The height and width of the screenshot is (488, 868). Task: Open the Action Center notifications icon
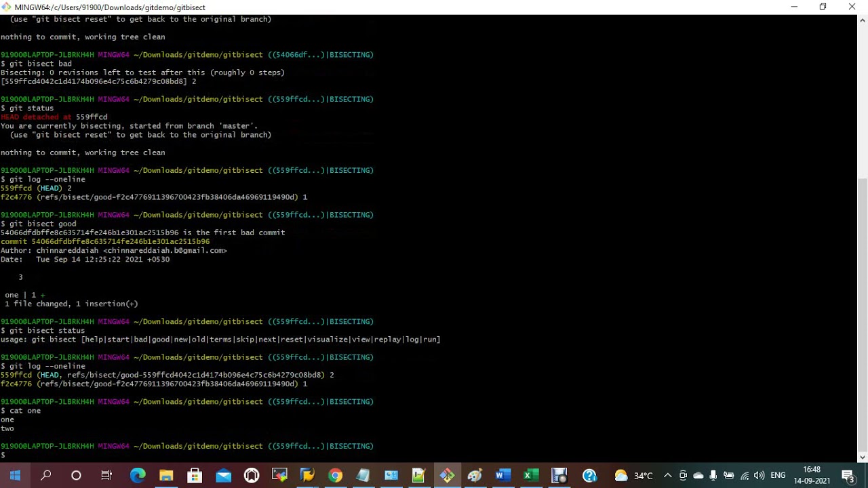tap(848, 475)
